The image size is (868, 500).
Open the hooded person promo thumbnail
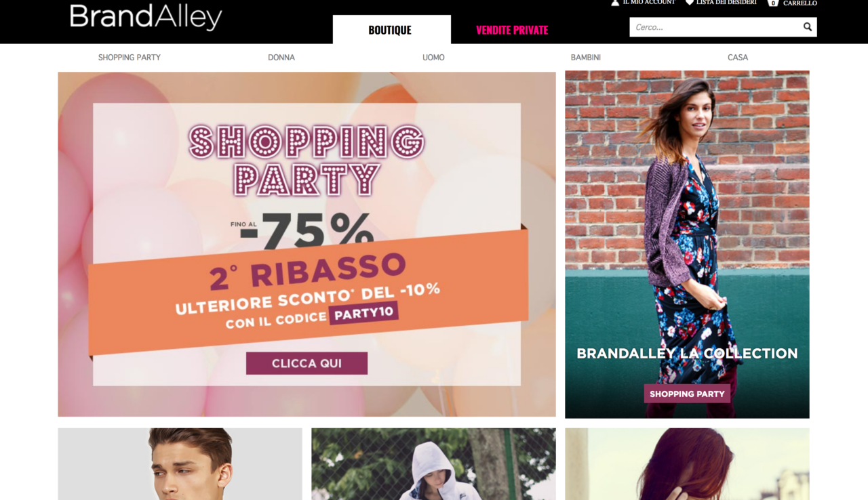pos(433,464)
